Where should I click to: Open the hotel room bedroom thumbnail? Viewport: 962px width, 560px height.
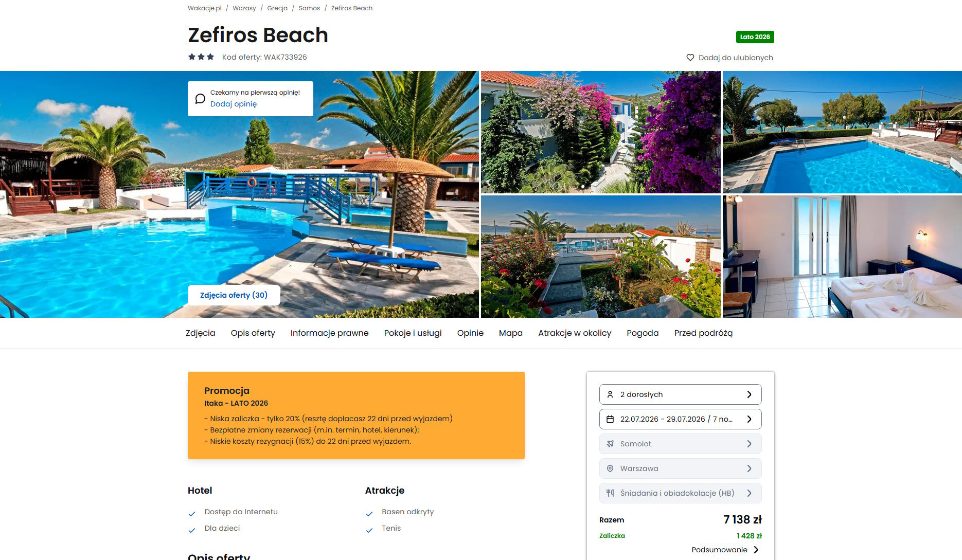pos(842,257)
